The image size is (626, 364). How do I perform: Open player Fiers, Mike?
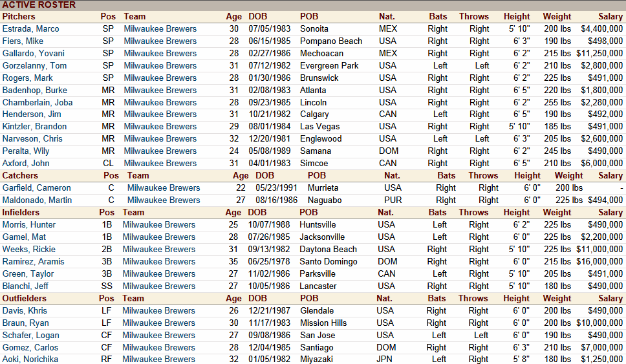[23, 41]
